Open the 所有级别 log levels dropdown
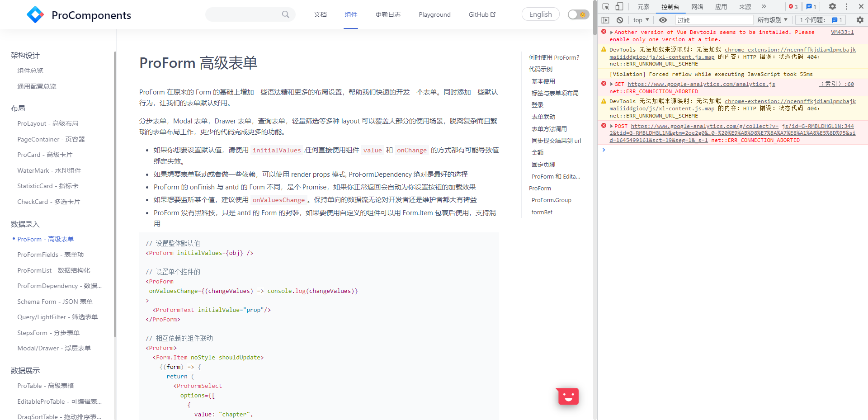This screenshot has width=868, height=420. click(772, 20)
